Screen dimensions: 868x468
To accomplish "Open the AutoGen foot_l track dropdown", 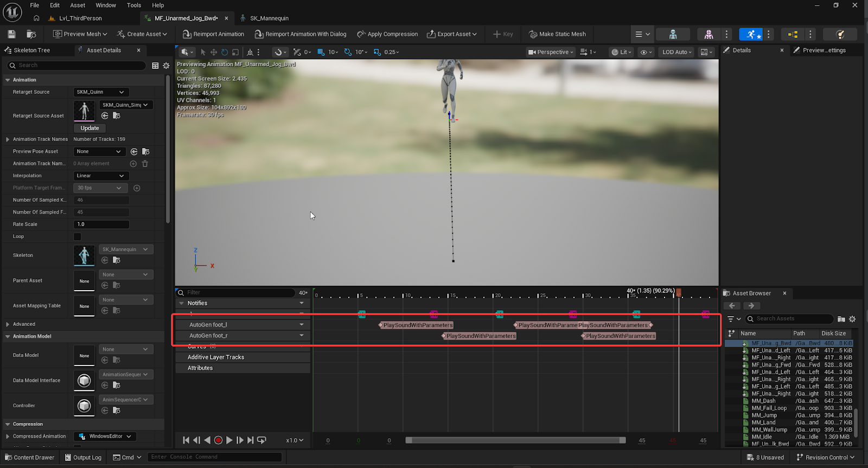I will point(302,325).
